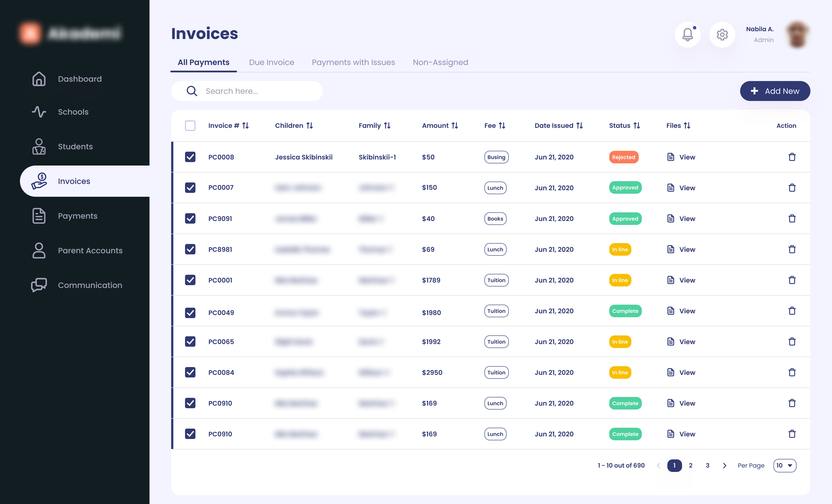The image size is (832, 504).
Task: Click the search magnifier icon
Action: [x=192, y=91]
